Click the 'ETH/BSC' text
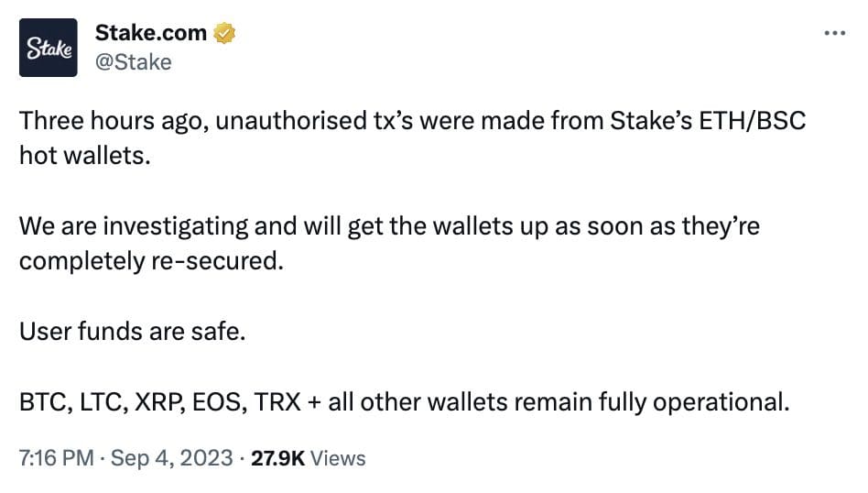The height and width of the screenshot is (493, 868). 753,121
